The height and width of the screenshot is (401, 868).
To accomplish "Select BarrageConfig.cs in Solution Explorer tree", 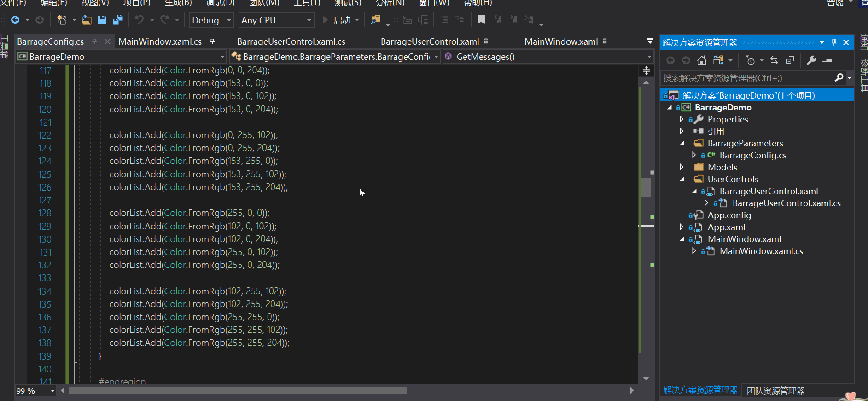I will coord(752,155).
